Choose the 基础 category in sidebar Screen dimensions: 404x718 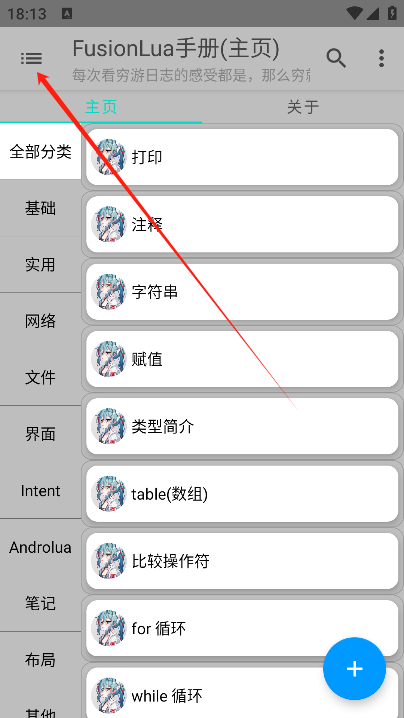[x=40, y=208]
